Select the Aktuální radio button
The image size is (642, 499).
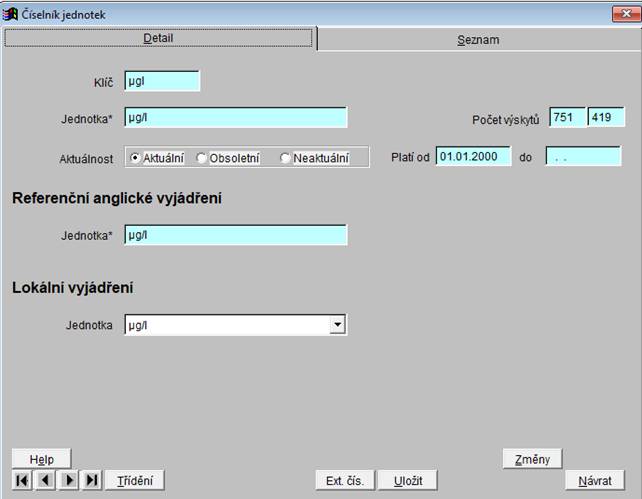tap(136, 158)
